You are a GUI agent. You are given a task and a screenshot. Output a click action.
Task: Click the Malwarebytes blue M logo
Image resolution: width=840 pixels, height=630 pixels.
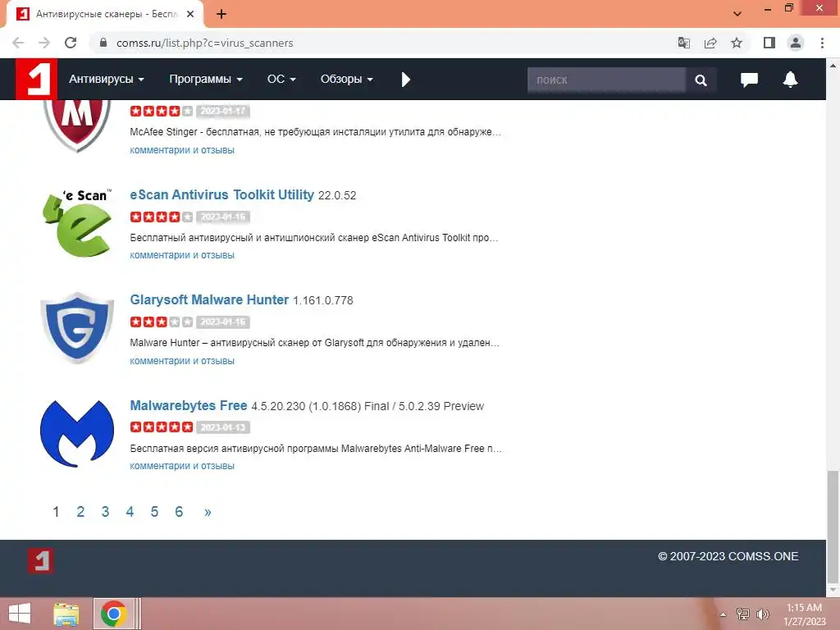coord(77,433)
